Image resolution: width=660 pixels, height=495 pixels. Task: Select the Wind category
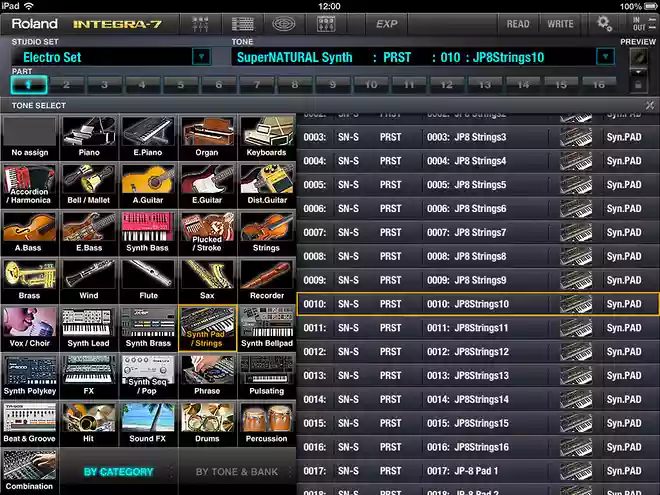89,280
